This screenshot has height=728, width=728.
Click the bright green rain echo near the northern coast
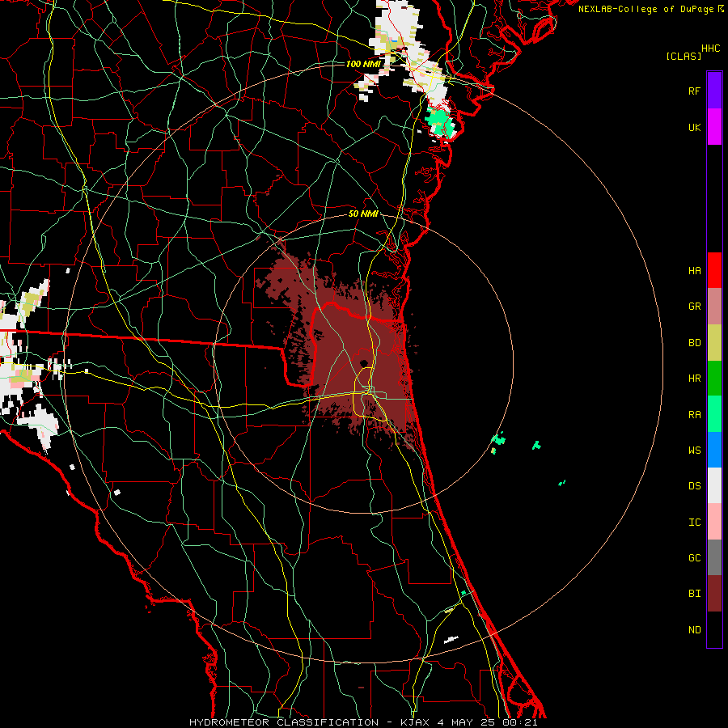click(x=438, y=123)
